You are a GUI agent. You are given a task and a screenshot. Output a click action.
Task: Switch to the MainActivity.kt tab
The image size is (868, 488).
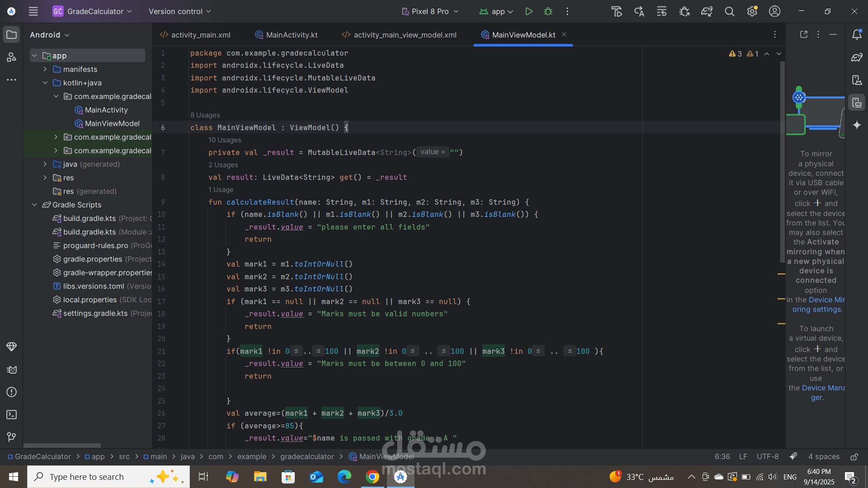[287, 35]
